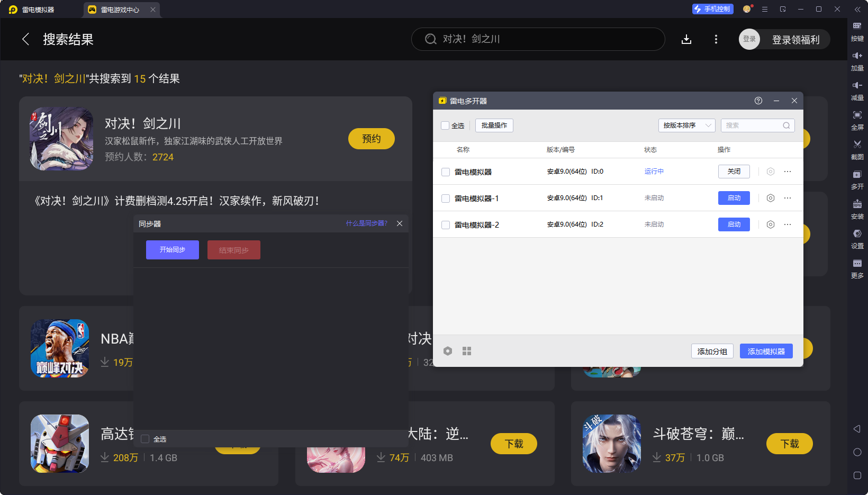
Task: Click 结束同步 in the 同步器
Action: [x=234, y=250]
